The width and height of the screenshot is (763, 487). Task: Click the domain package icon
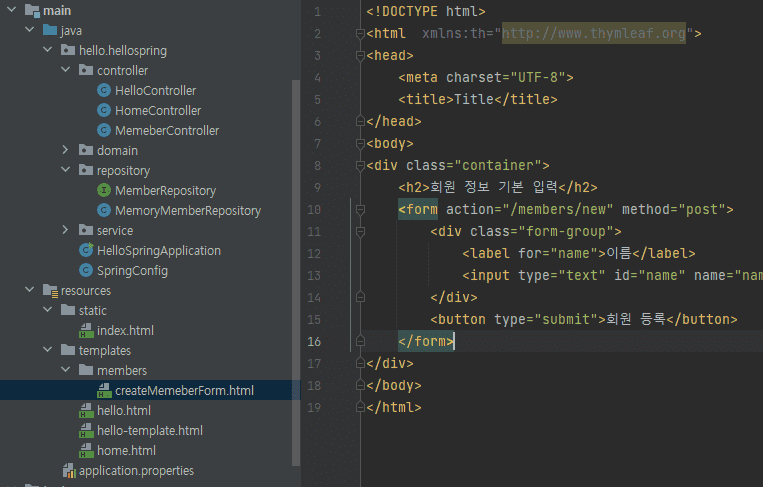(86, 150)
